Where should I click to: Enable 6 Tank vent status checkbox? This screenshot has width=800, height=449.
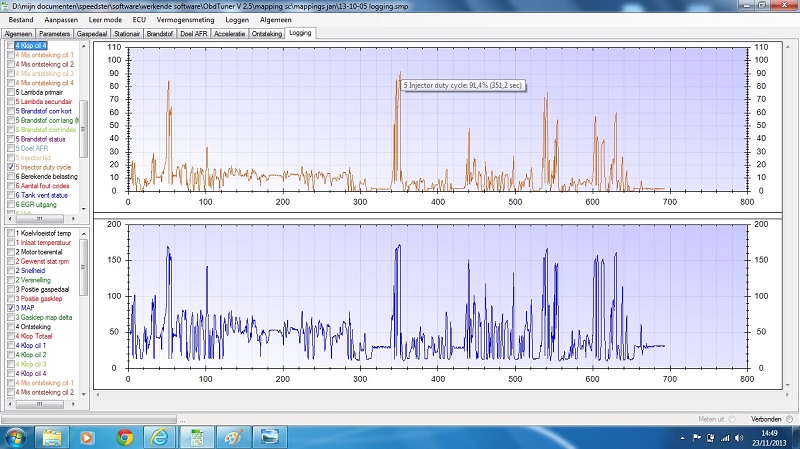coord(11,195)
